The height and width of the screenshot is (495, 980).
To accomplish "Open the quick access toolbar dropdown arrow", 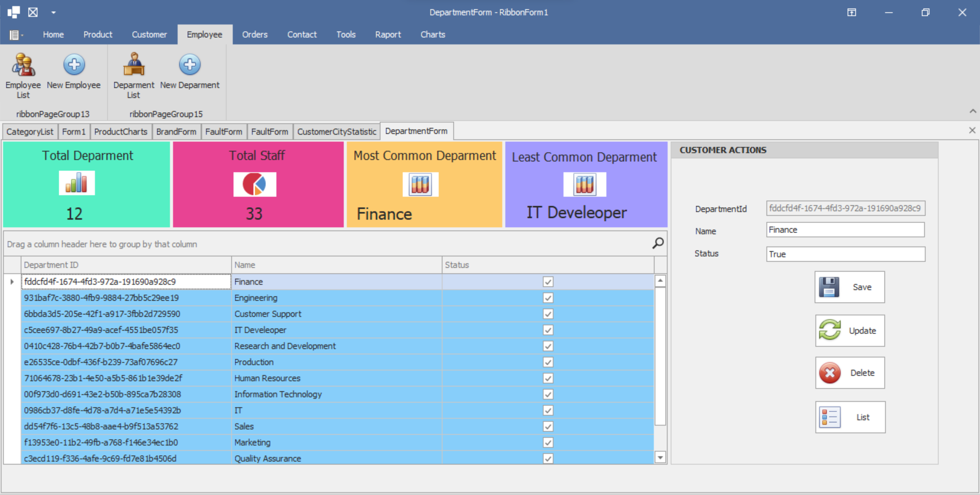I will point(54,12).
